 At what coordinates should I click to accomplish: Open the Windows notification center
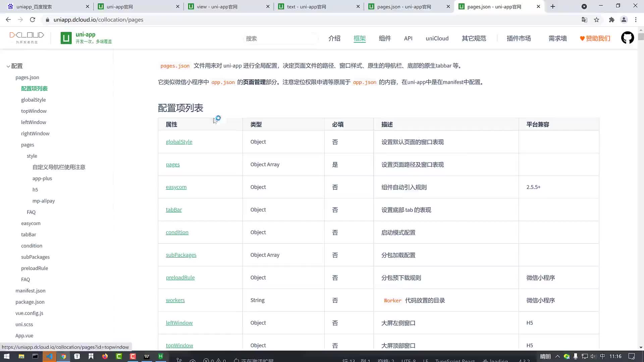coord(631,356)
